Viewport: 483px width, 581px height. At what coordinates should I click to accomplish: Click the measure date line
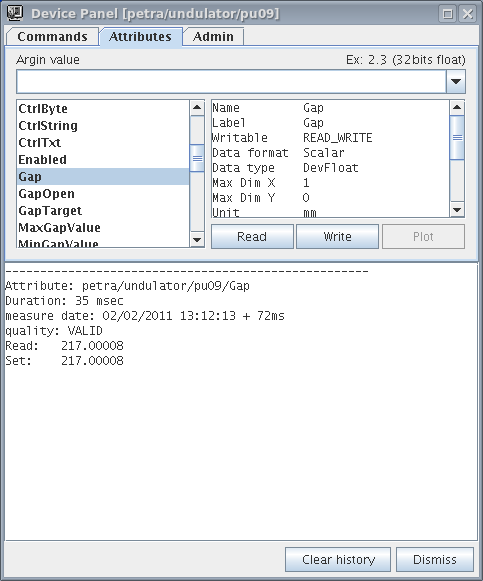point(145,316)
